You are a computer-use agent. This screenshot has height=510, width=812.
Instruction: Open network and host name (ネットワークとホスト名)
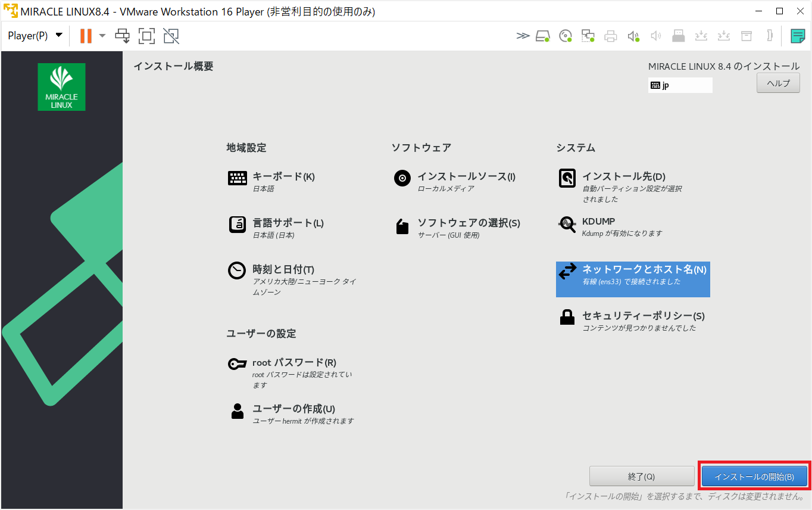coord(633,279)
